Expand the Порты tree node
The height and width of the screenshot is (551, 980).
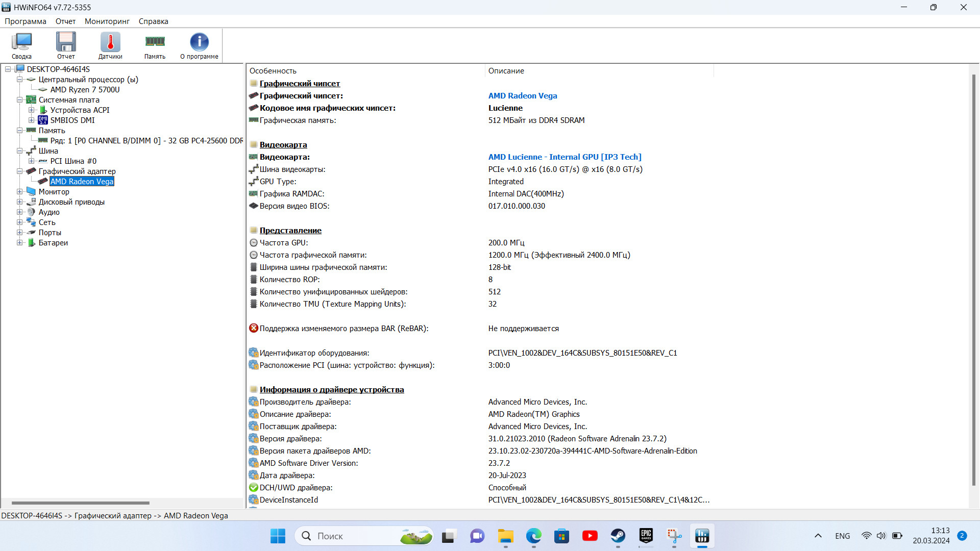[x=19, y=233]
